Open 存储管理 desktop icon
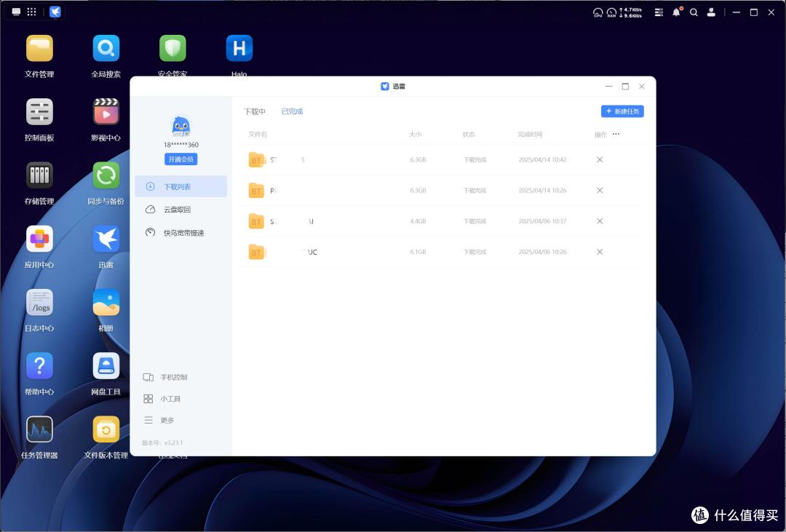 coord(39,175)
